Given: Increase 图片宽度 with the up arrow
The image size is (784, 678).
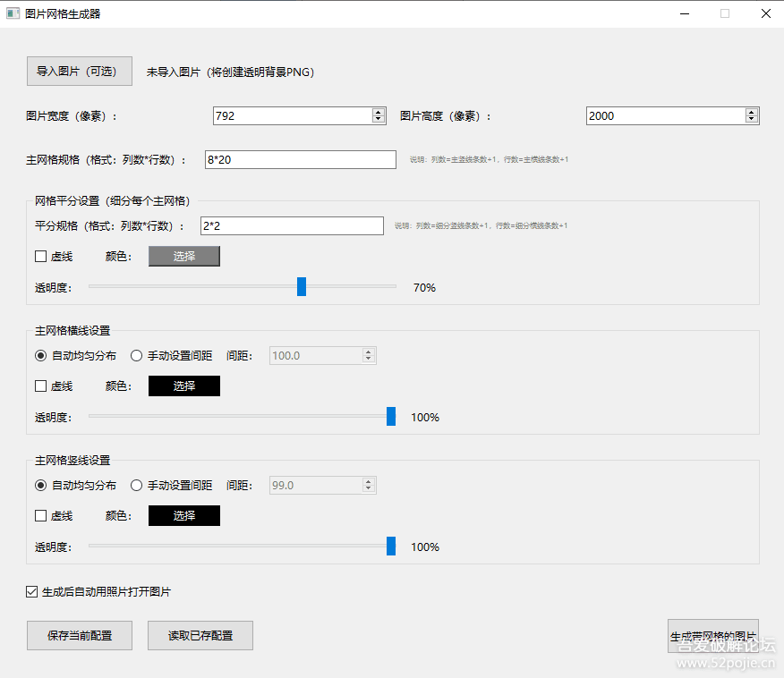Looking at the screenshot, I should [x=379, y=112].
